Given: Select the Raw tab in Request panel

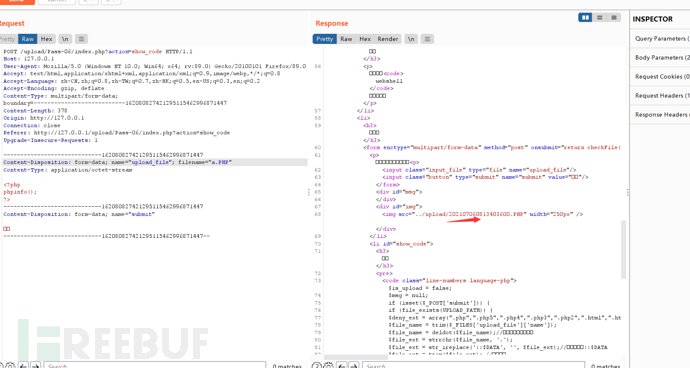Looking at the screenshot, I should (27, 39).
